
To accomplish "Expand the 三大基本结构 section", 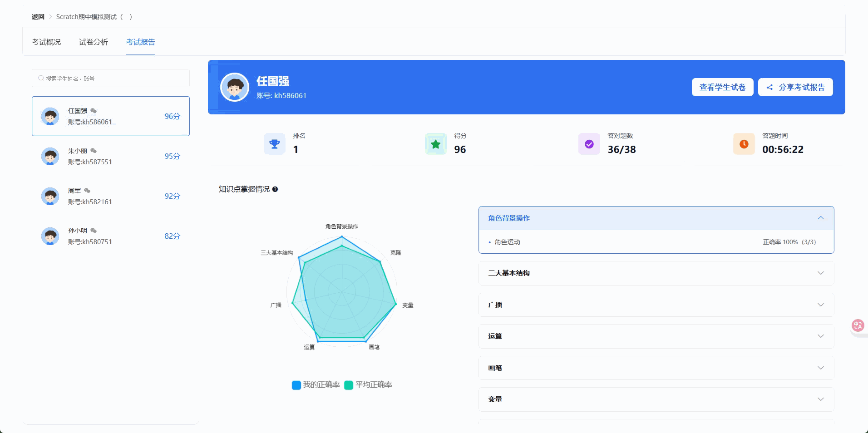I will (x=656, y=273).
